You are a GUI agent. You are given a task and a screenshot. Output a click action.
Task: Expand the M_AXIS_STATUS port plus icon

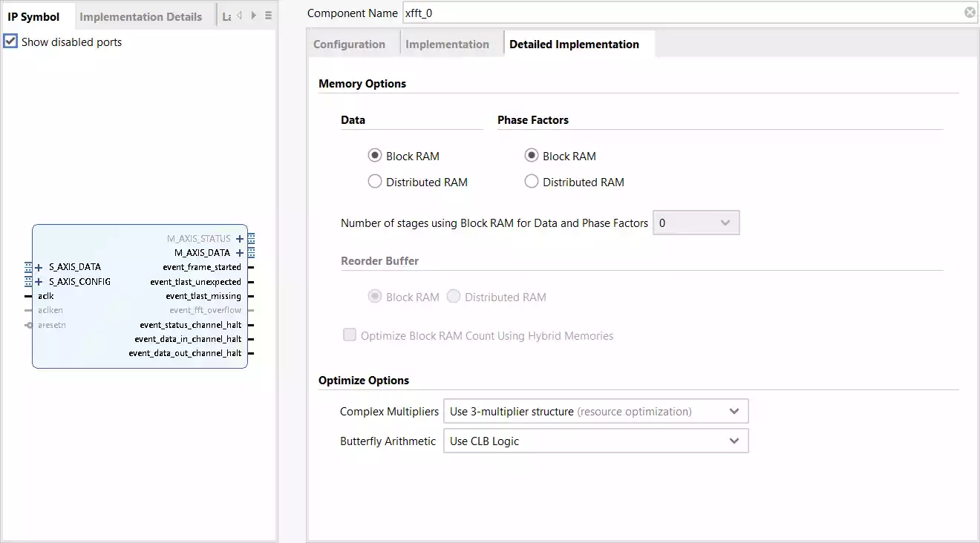click(x=240, y=239)
